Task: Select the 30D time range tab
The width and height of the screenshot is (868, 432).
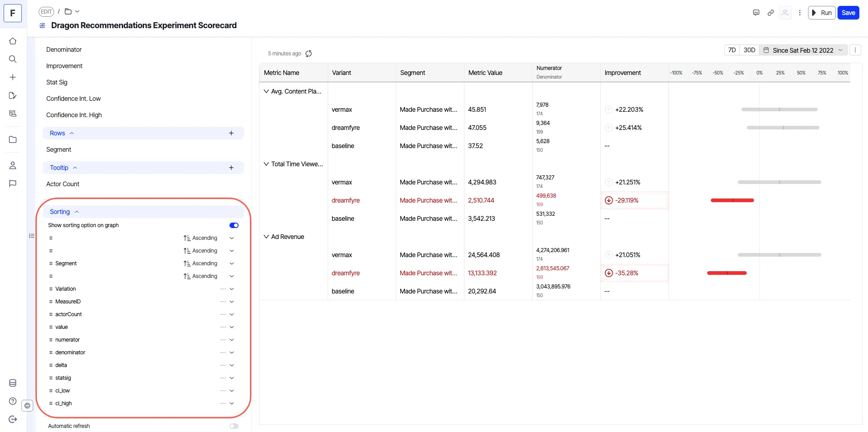Action: click(749, 50)
